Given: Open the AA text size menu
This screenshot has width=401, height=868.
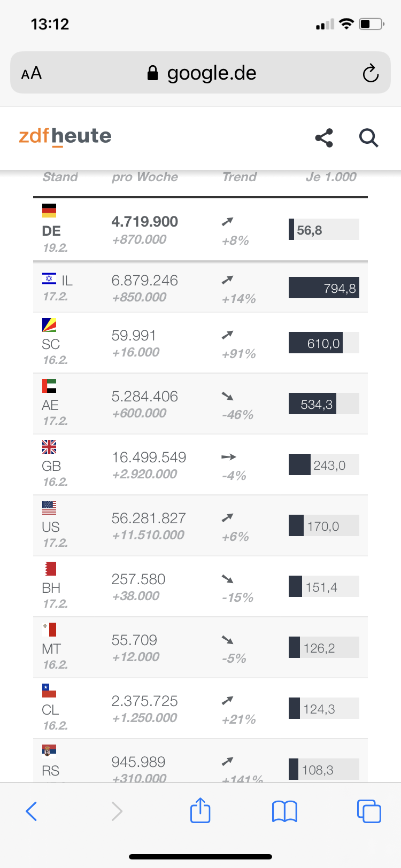Looking at the screenshot, I should pos(32,73).
